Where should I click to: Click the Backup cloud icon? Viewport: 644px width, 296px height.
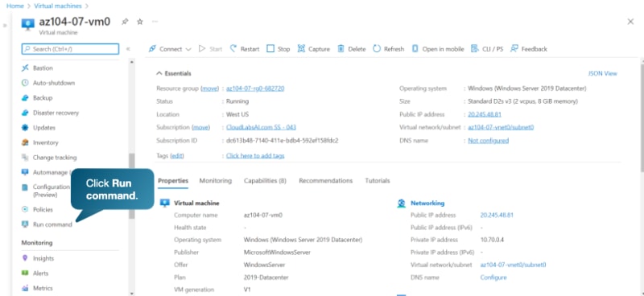(25, 98)
